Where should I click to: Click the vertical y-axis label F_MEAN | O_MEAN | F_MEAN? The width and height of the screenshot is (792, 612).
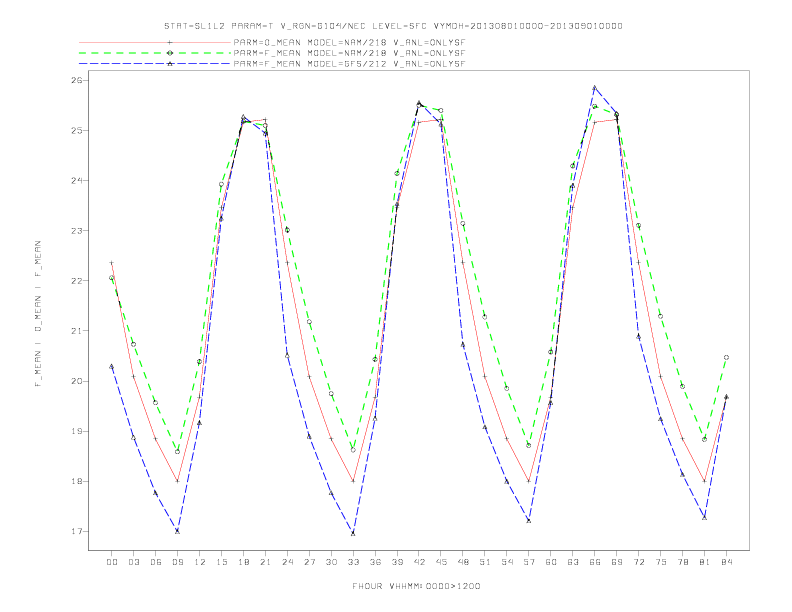pyautogui.click(x=38, y=314)
